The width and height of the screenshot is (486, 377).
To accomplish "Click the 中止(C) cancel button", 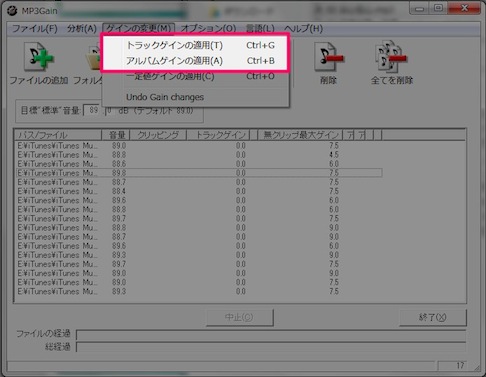I will pos(240,317).
